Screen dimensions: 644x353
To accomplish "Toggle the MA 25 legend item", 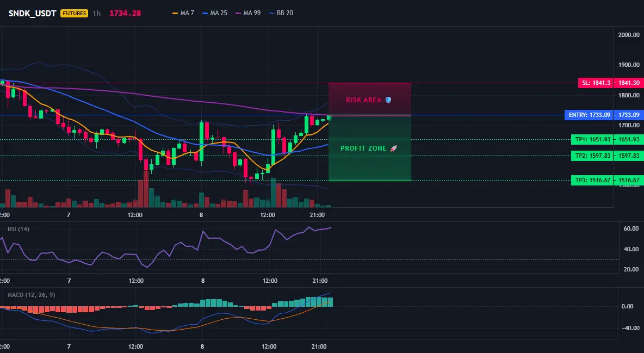I will (215, 13).
